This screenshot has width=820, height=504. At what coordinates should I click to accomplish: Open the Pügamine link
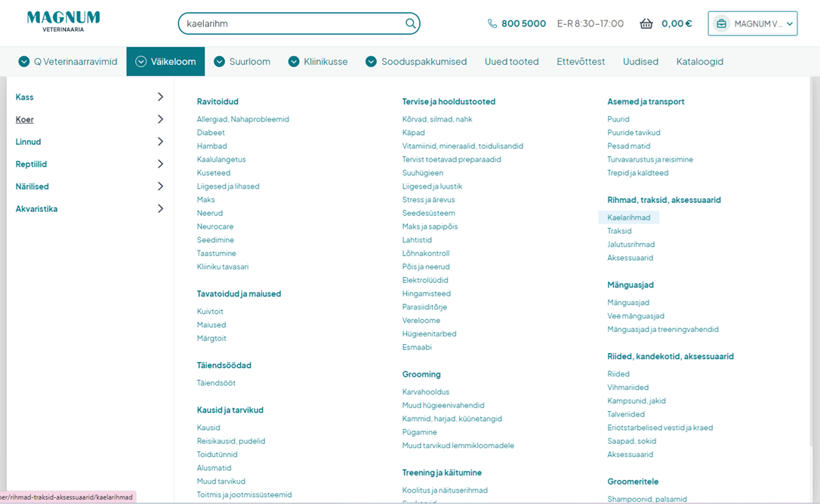click(419, 432)
